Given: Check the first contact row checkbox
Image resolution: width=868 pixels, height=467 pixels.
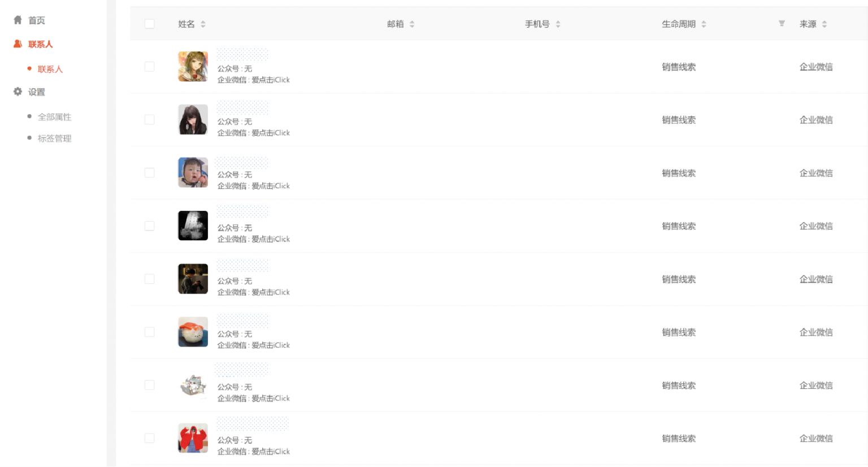Looking at the screenshot, I should click(x=149, y=67).
